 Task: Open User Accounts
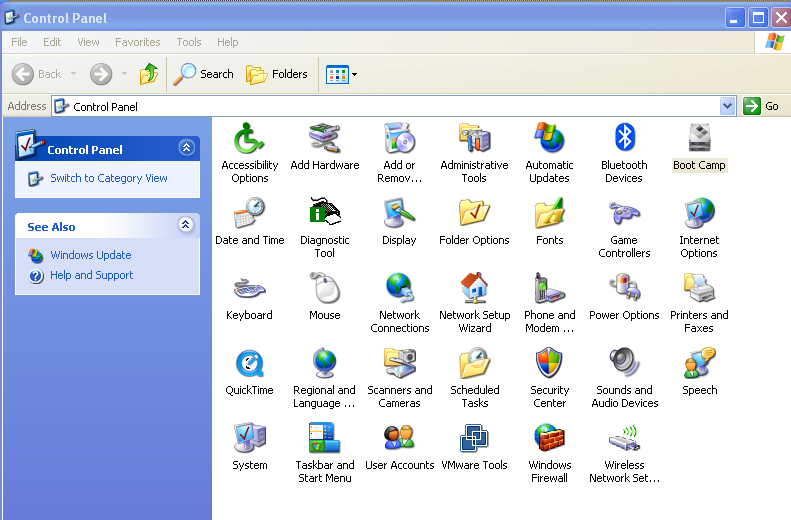click(x=399, y=439)
